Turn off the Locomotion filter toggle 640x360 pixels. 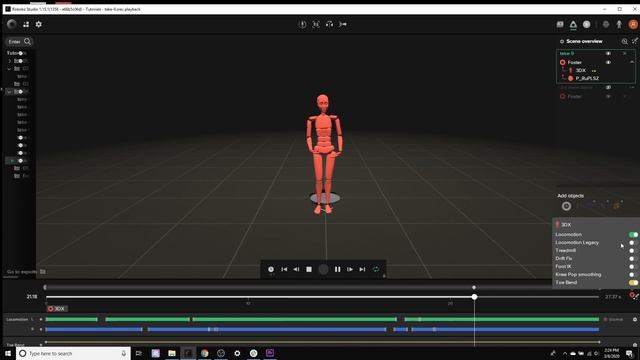[633, 235]
